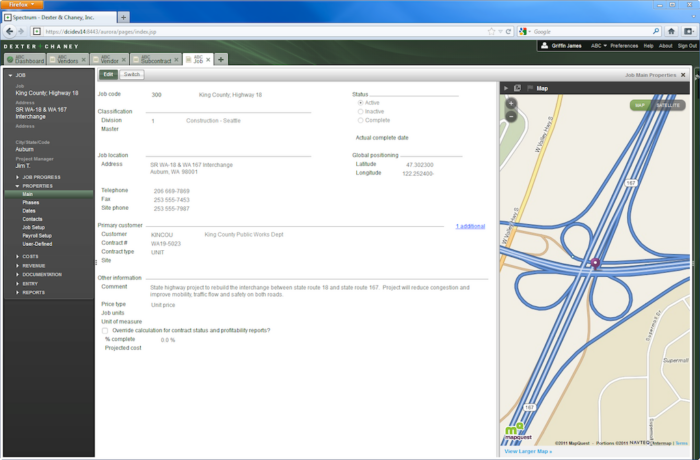Click the map location pin marker

click(596, 264)
